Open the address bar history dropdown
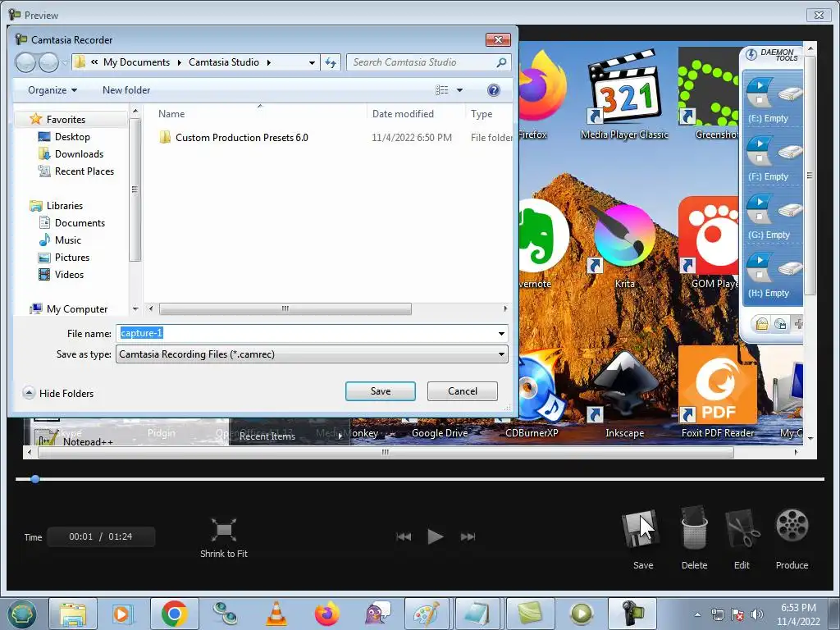Image resolution: width=840 pixels, height=630 pixels. (x=312, y=62)
